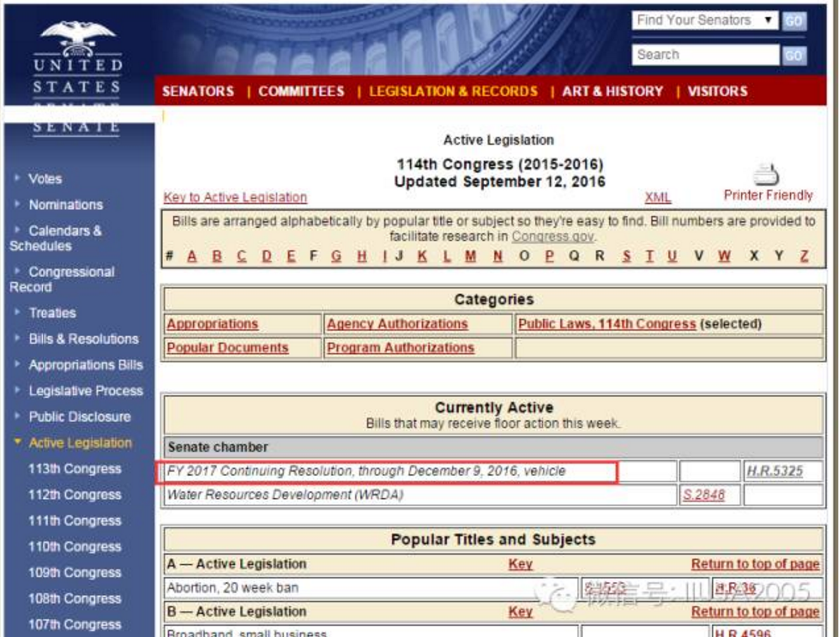Select 112th Congress in sidebar
The image size is (840, 637).
[x=75, y=494]
